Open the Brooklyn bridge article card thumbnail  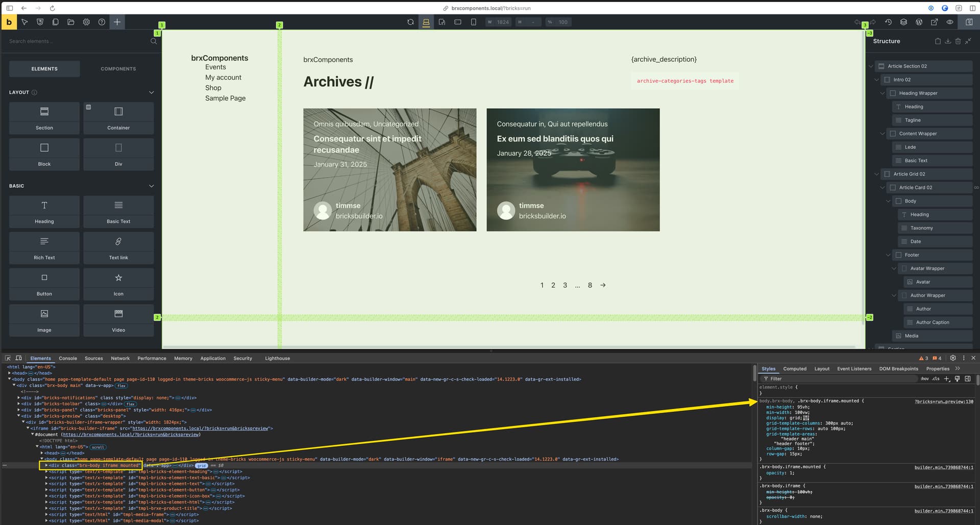pyautogui.click(x=390, y=170)
